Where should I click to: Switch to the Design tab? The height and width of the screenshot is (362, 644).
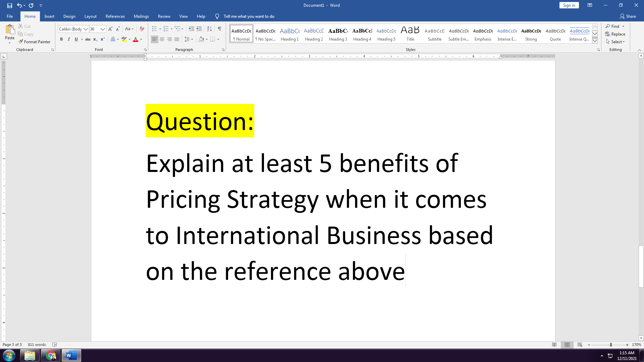[69, 16]
